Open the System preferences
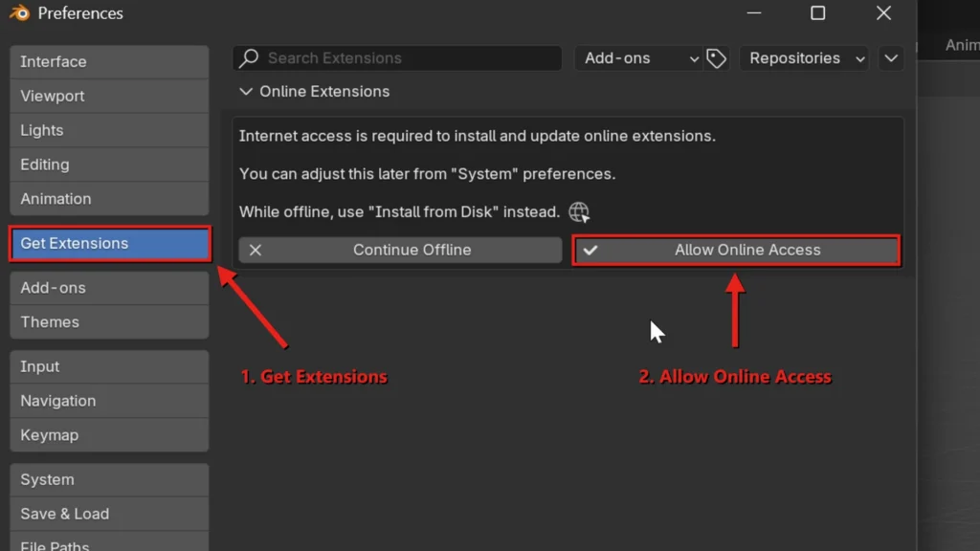This screenshot has width=980, height=551. [x=109, y=480]
